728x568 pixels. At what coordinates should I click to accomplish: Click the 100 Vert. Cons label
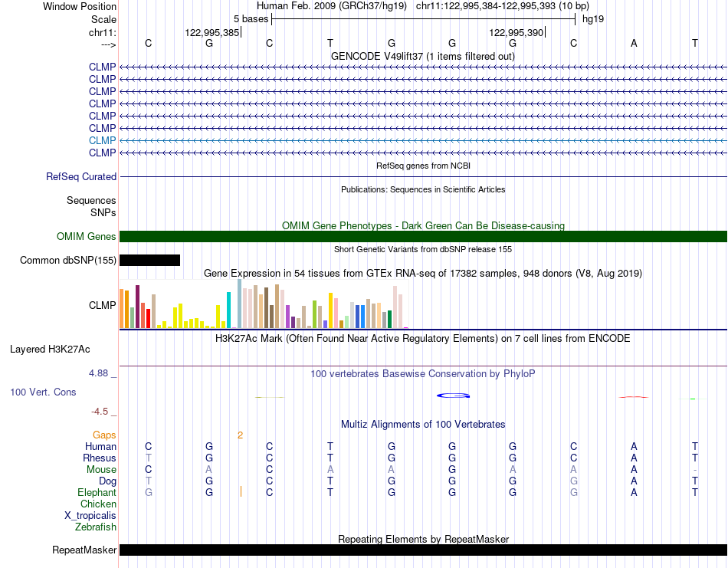coord(43,392)
